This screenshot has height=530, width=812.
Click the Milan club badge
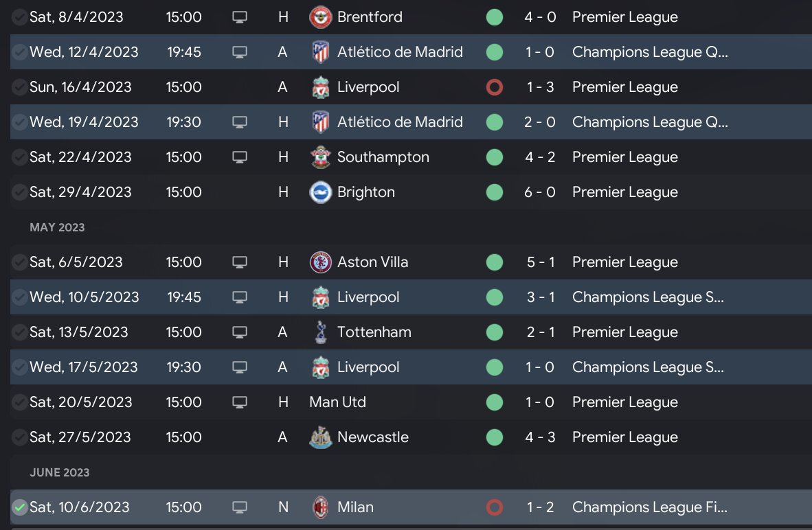pos(320,507)
